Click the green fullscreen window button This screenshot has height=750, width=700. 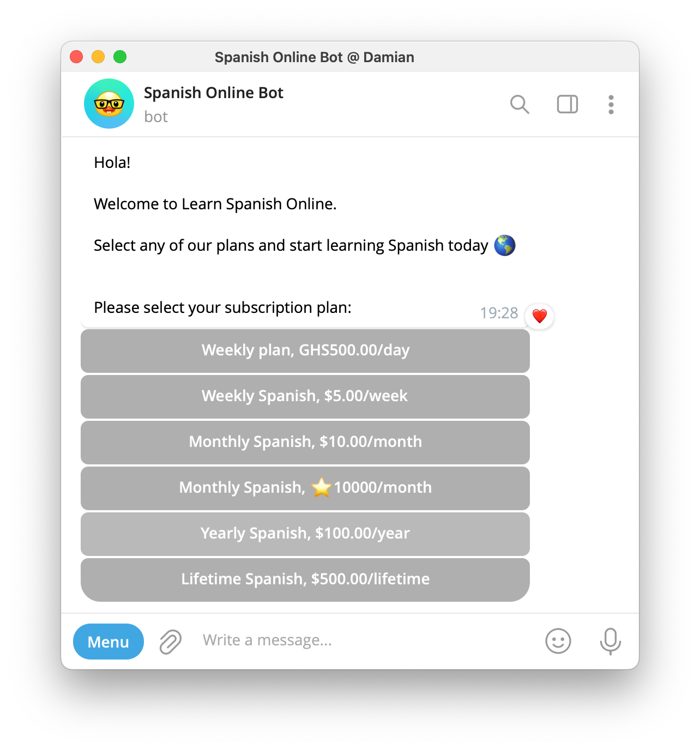point(120,57)
